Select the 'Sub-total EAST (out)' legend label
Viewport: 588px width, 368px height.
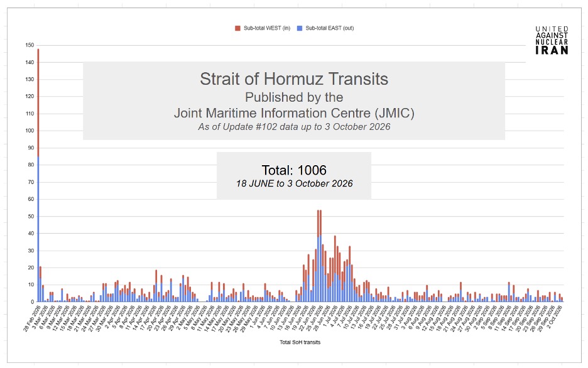click(x=330, y=28)
